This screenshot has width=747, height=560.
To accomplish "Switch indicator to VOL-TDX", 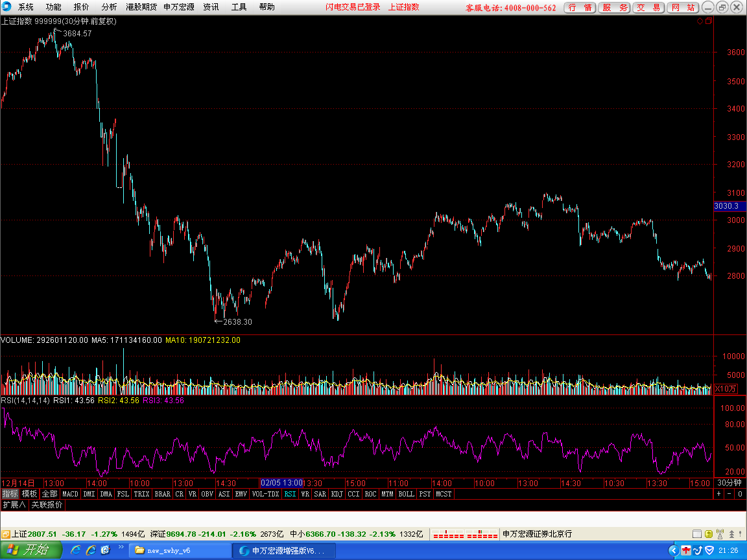I will [x=265, y=494].
